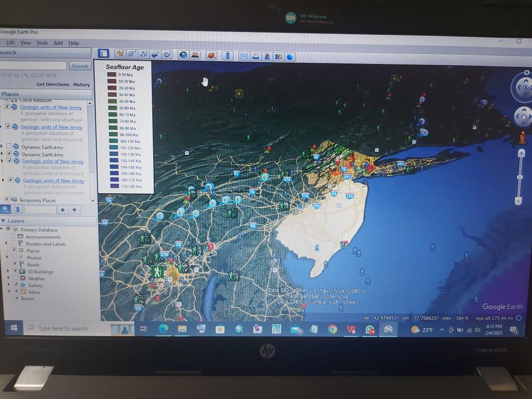532x399 pixels.
Task: Click Get Directions link
Action: coord(52,84)
